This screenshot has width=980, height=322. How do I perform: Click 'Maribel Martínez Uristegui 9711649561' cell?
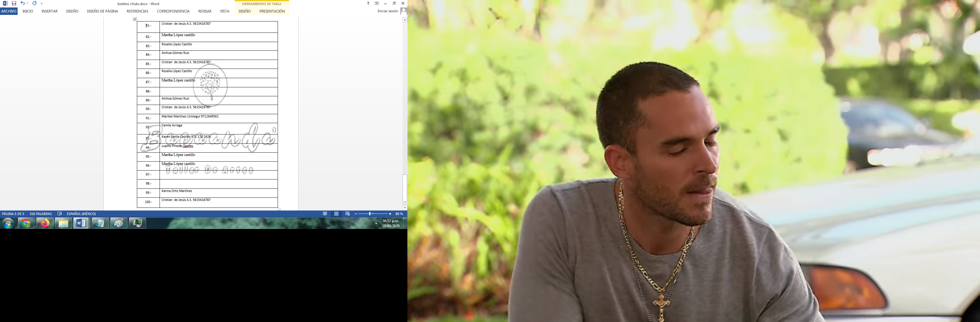219,118
